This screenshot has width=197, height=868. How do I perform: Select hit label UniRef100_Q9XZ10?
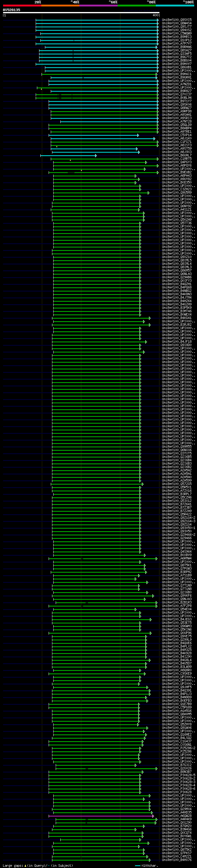(177, 257)
